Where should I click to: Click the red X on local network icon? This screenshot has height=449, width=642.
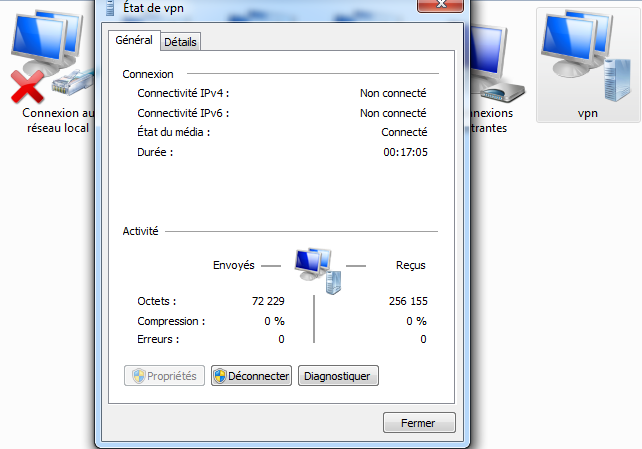[x=27, y=86]
